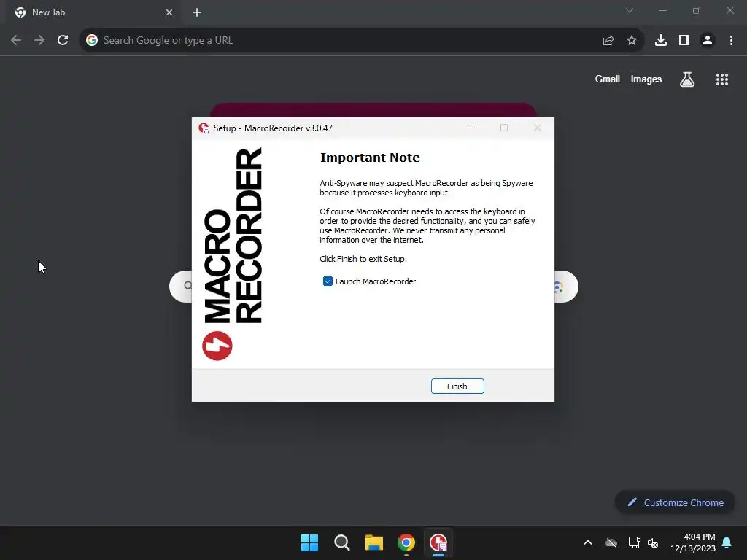Close the New Tab tab
Screen dimensions: 747x560
click(x=169, y=12)
